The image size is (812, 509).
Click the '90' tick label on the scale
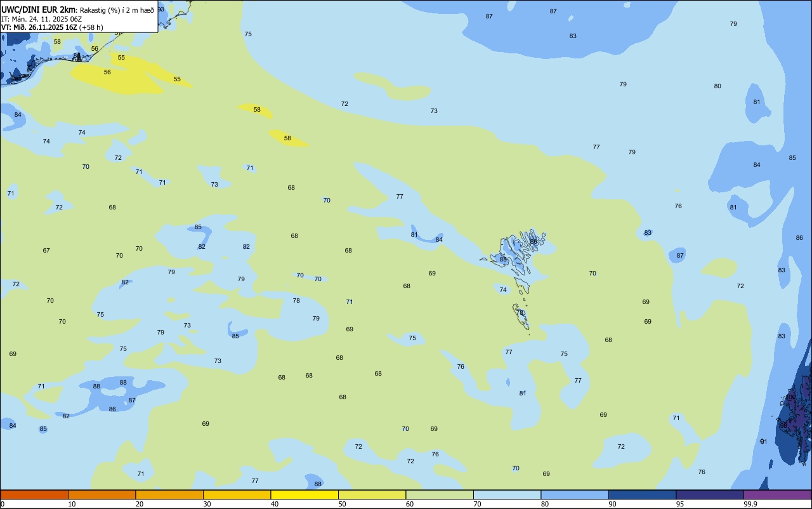(x=612, y=504)
